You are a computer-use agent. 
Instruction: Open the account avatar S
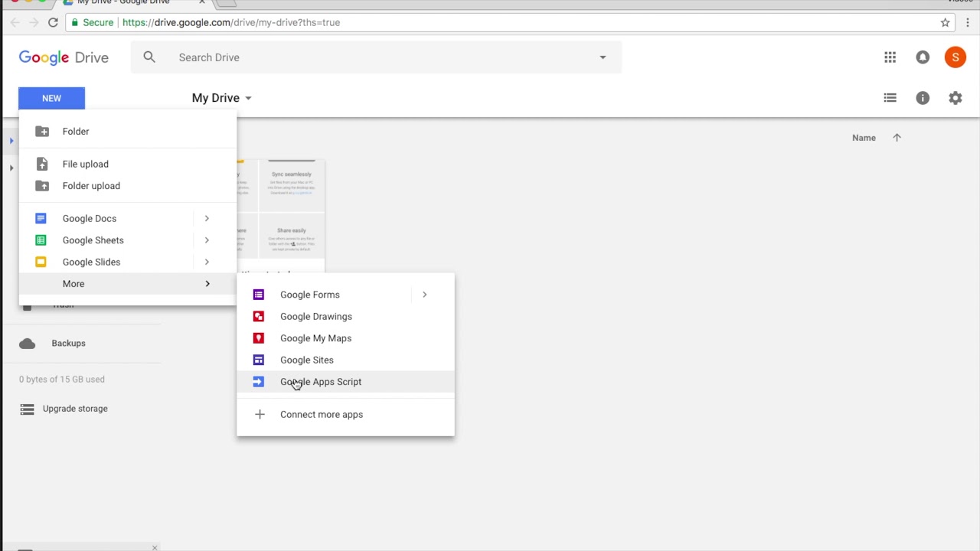click(x=955, y=57)
